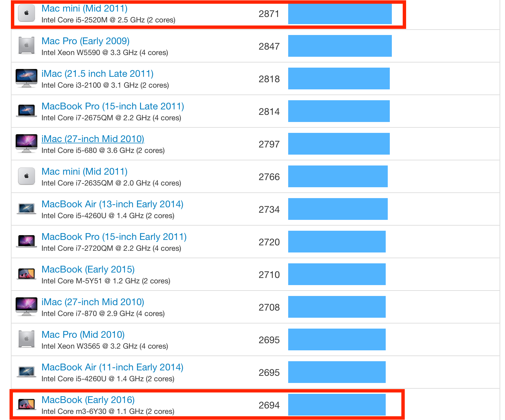The width and height of the screenshot is (505, 420).
Task: Open iMac (27-inch Mid 2010) i5-680 link
Action: click(x=93, y=139)
